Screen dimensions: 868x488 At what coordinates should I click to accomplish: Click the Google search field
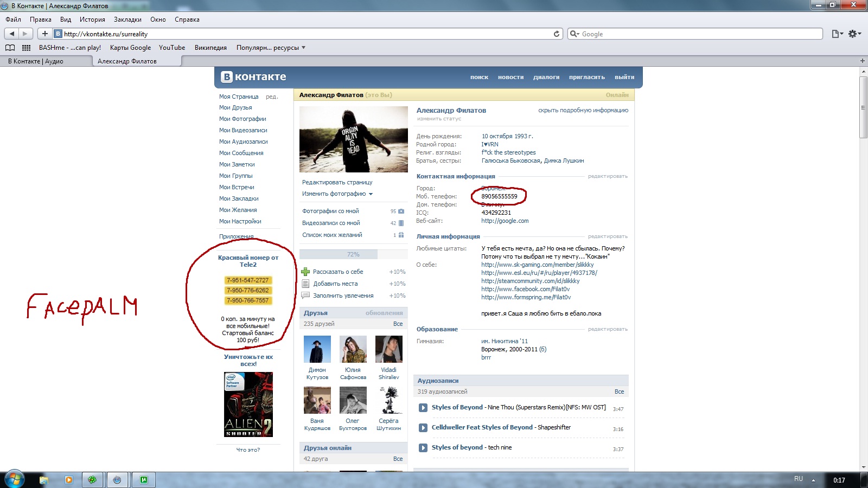coord(695,34)
